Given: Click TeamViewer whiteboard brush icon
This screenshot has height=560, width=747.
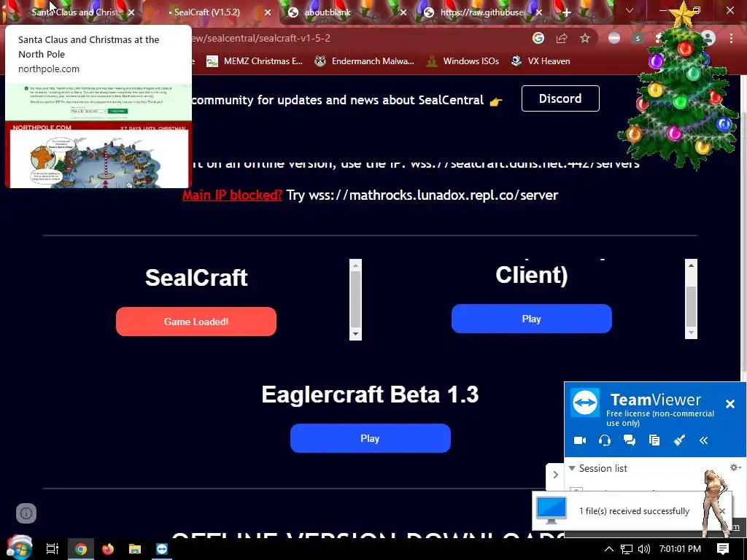Looking at the screenshot, I should [679, 440].
